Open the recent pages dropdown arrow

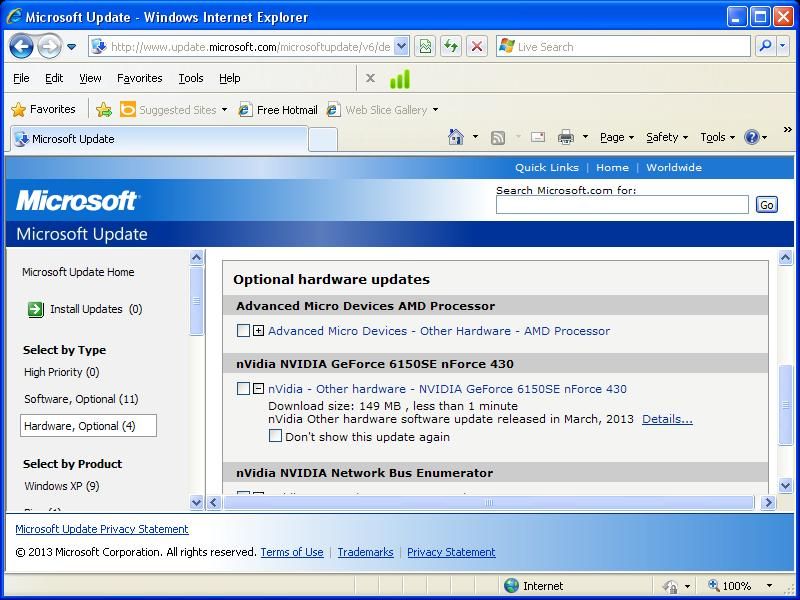(x=71, y=47)
